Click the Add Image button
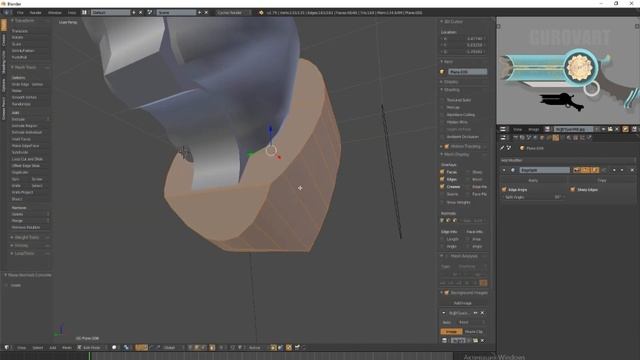The height and width of the screenshot is (360, 640). [x=462, y=303]
